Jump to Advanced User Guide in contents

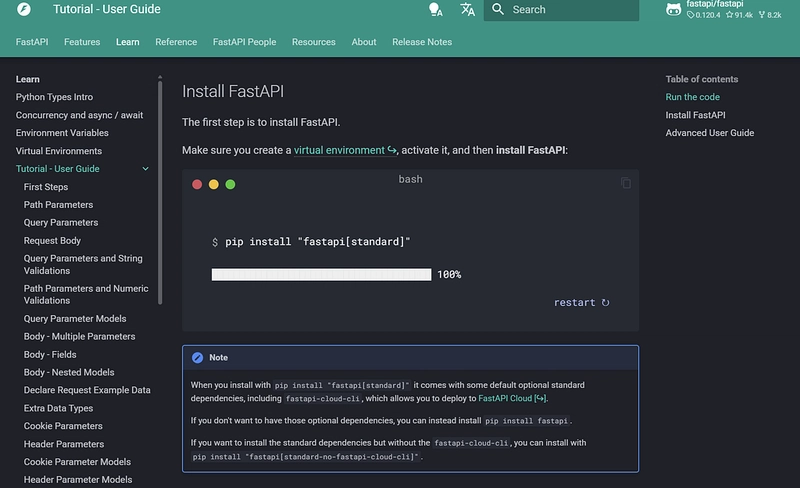[710, 133]
